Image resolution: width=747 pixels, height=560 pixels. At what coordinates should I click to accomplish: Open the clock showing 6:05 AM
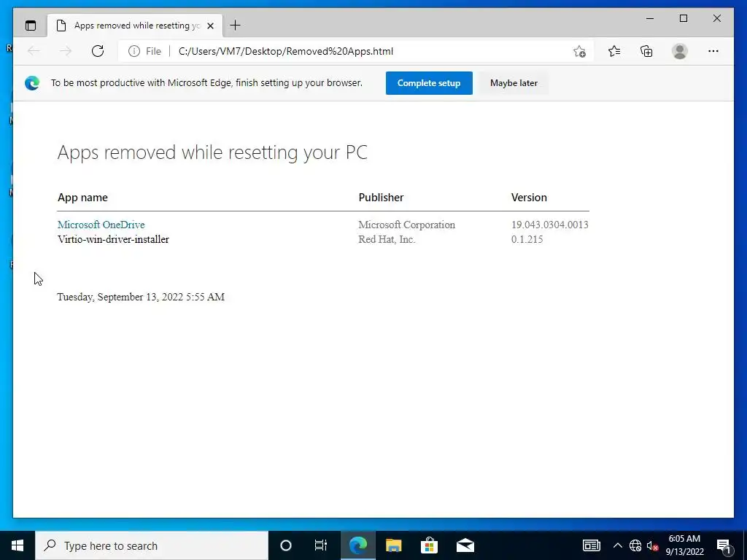(684, 545)
